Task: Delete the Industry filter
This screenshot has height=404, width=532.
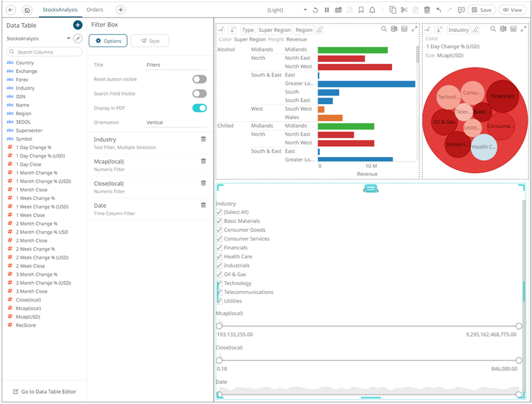Action: pyautogui.click(x=203, y=139)
